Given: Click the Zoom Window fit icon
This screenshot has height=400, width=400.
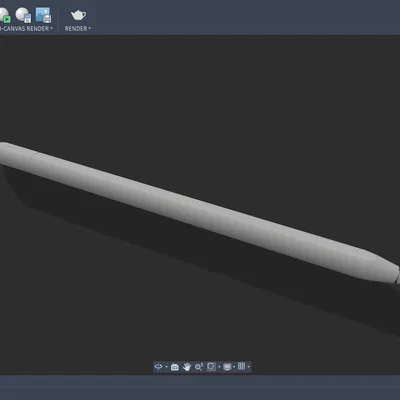Looking at the screenshot, I should pyautogui.click(x=211, y=367).
